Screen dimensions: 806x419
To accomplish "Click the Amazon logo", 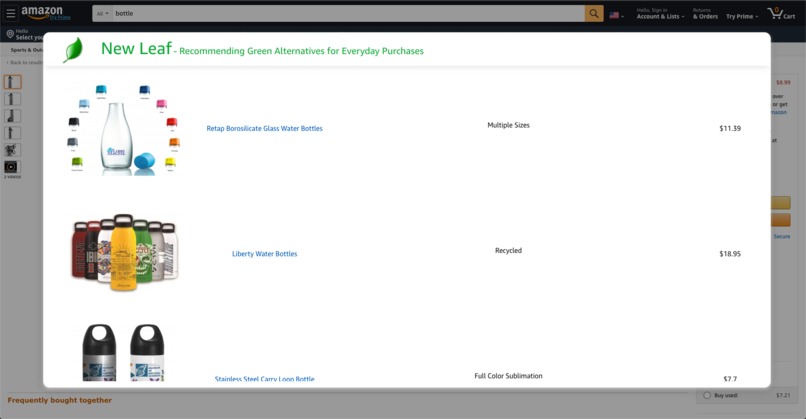I will (42, 11).
